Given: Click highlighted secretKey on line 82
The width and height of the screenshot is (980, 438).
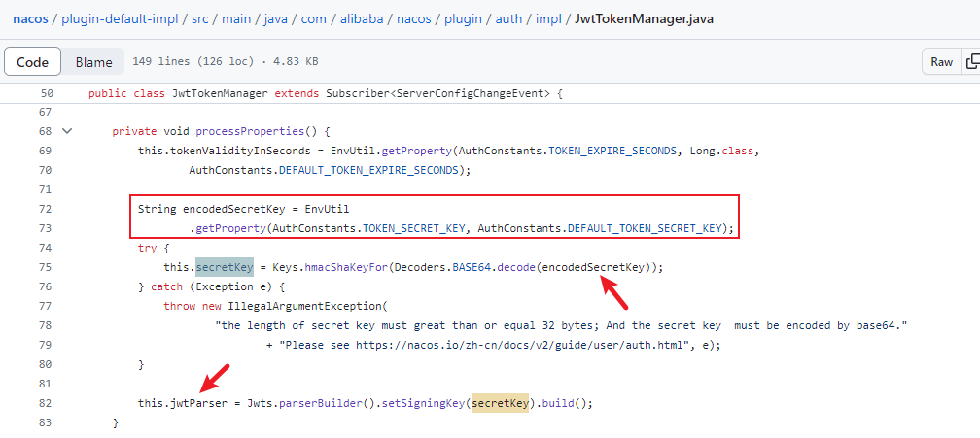Looking at the screenshot, I should coord(501,402).
